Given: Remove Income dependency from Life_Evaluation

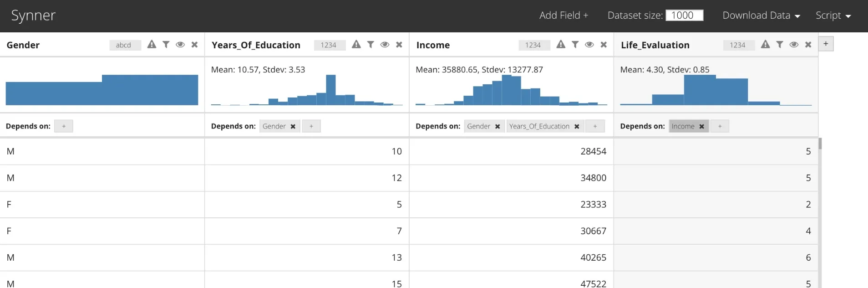Looking at the screenshot, I should pyautogui.click(x=701, y=127).
